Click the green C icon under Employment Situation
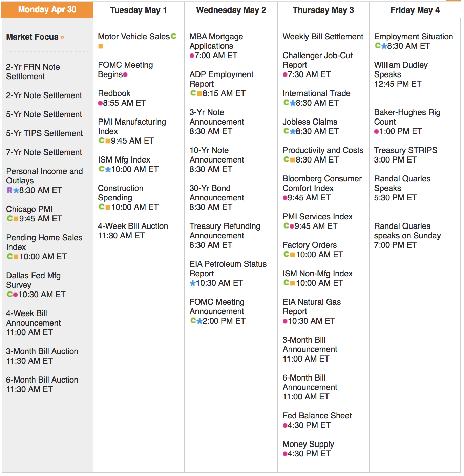 pyautogui.click(x=378, y=46)
